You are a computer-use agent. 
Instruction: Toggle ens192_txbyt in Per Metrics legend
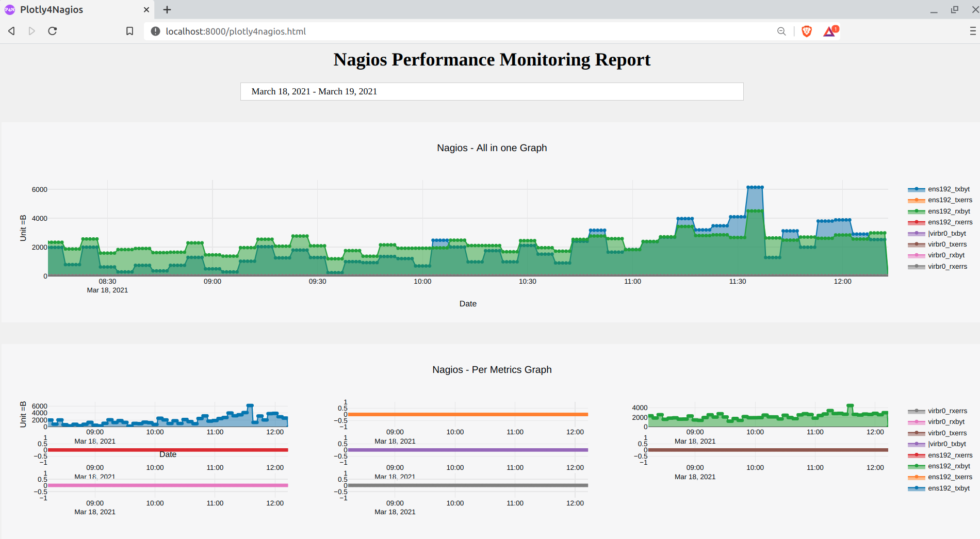point(939,488)
